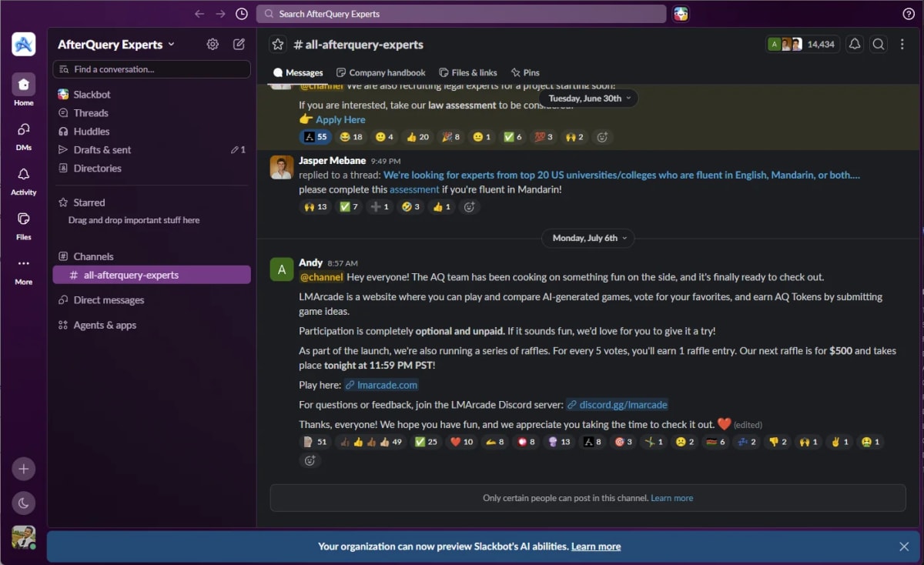Open the Tuesday, June 30th date dropdown
Screen dimensions: 924x565
590,99
